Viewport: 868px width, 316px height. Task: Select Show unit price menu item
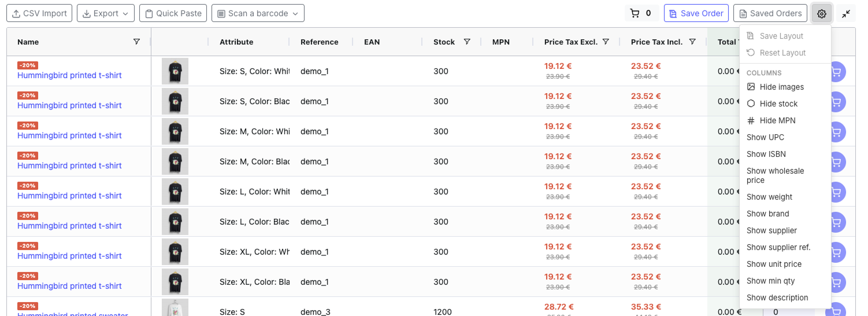(785, 264)
